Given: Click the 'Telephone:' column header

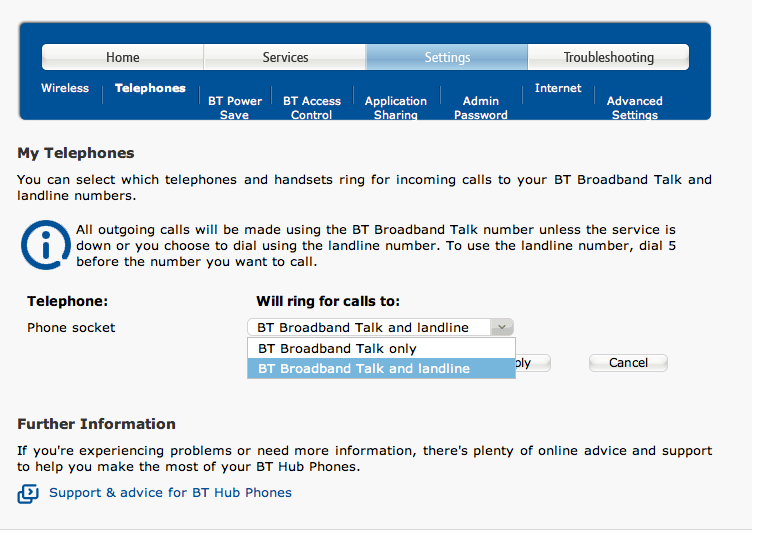Looking at the screenshot, I should click(67, 301).
